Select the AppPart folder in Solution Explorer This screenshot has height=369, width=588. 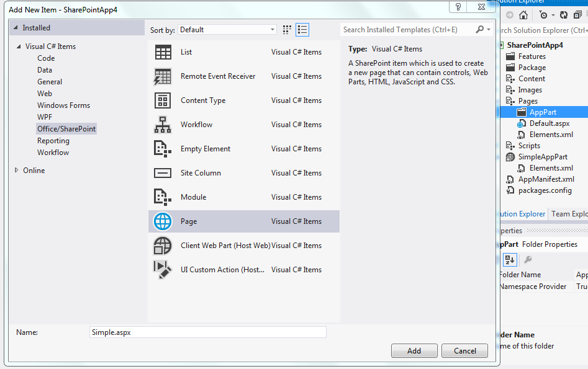pos(543,112)
